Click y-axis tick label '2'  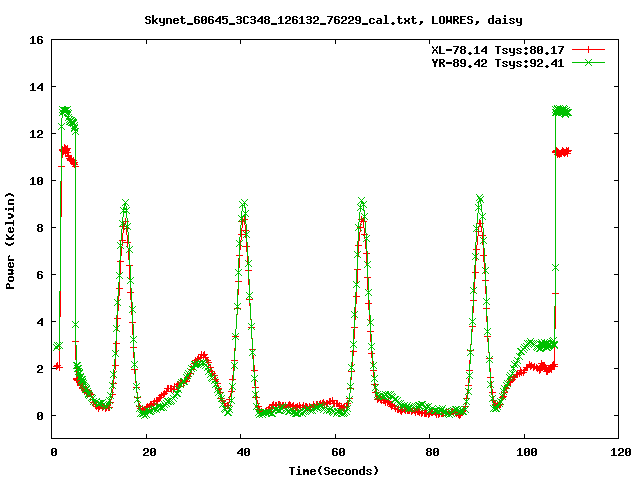click(40, 369)
